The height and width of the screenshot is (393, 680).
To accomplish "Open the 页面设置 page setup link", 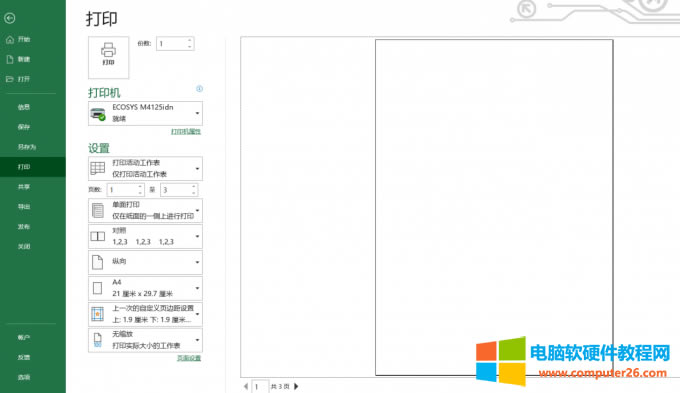I will pos(189,358).
